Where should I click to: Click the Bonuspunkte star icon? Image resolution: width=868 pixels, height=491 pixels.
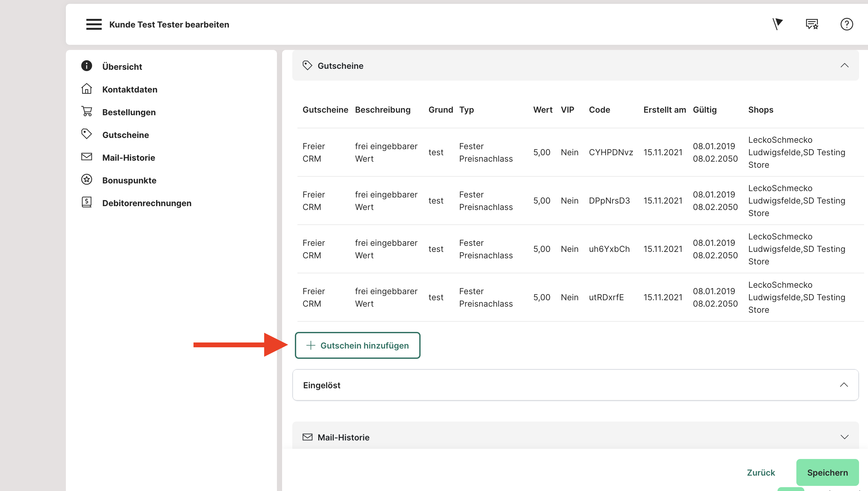tap(87, 180)
